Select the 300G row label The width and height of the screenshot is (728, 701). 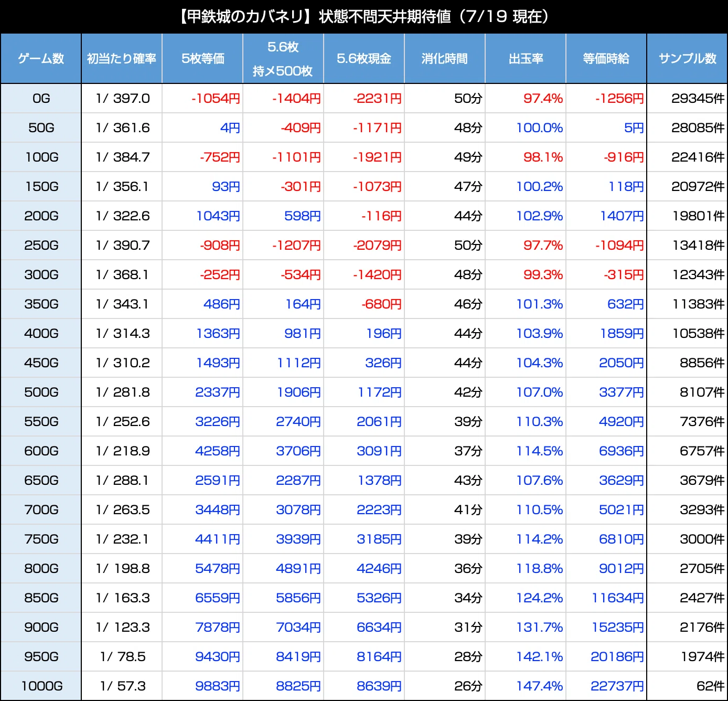click(x=41, y=274)
